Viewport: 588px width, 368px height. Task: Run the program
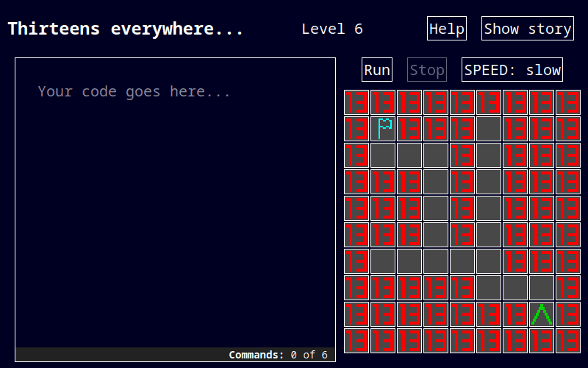(x=377, y=69)
